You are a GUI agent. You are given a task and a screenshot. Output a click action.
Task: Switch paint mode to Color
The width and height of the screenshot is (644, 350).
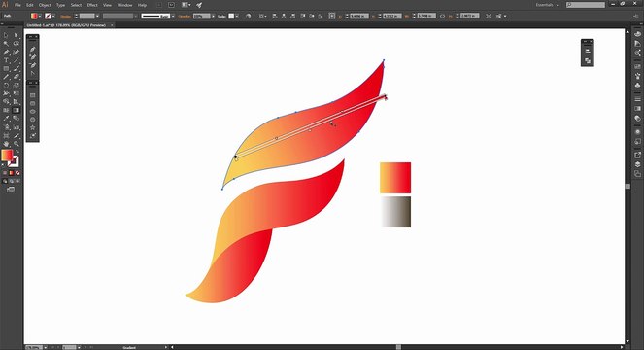pyautogui.click(x=5, y=173)
